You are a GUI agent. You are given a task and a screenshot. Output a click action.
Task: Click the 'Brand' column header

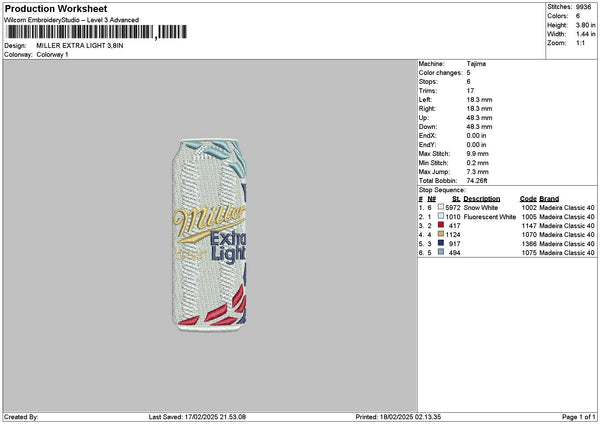pyautogui.click(x=549, y=199)
